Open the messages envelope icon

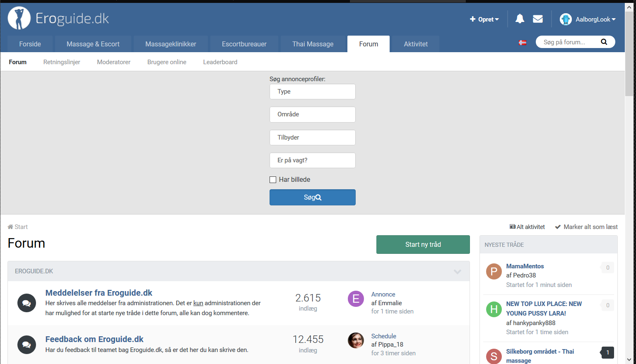(538, 19)
